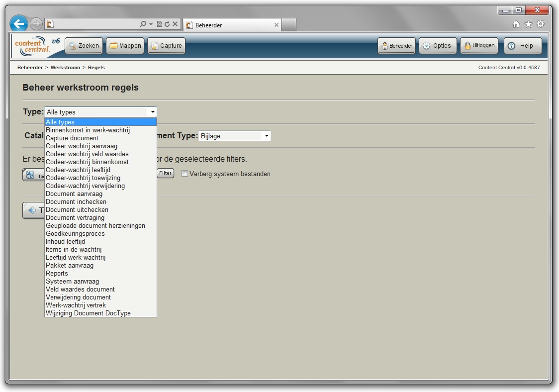
Task: Expand the Document Type Bijlage dropdown
Action: [267, 136]
